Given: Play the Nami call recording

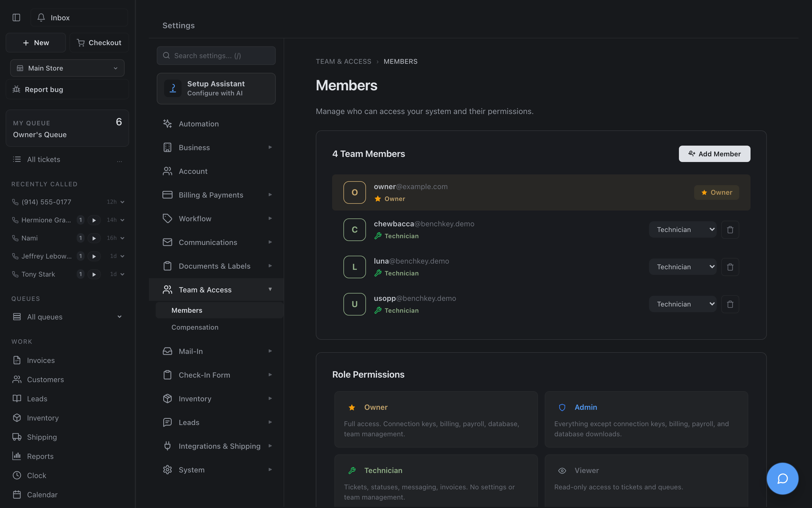Looking at the screenshot, I should (94, 238).
